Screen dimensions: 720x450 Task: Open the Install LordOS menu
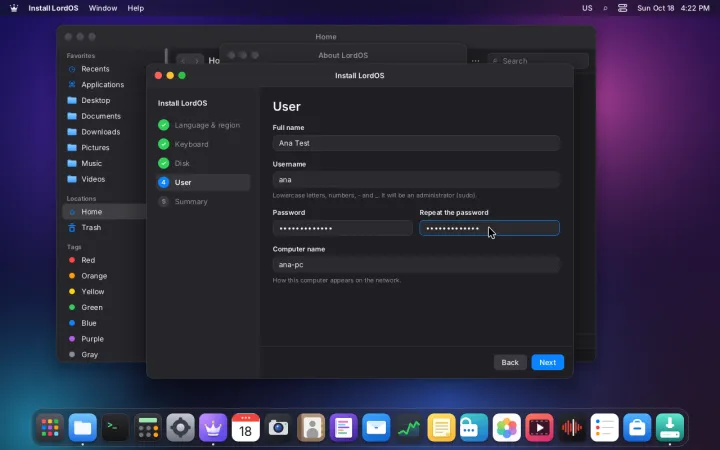(x=53, y=8)
